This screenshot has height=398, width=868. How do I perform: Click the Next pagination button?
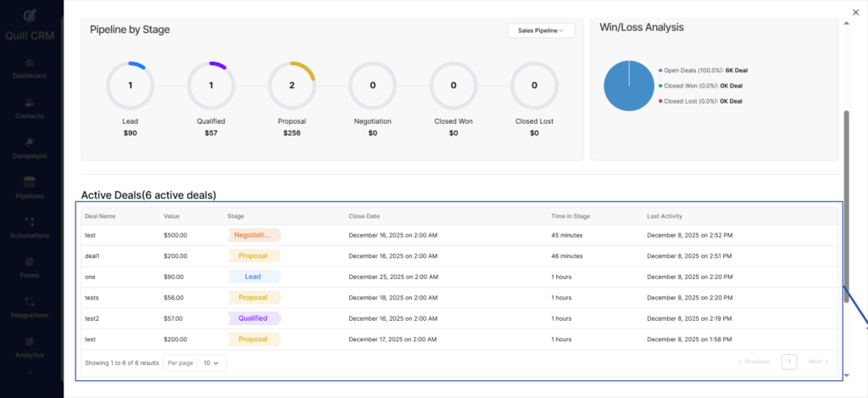(818, 362)
